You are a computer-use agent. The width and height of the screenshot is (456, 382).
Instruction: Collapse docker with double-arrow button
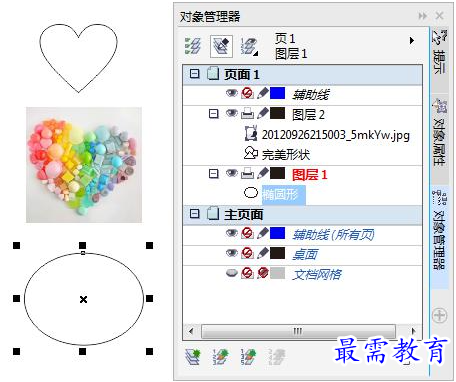pyautogui.click(x=423, y=16)
